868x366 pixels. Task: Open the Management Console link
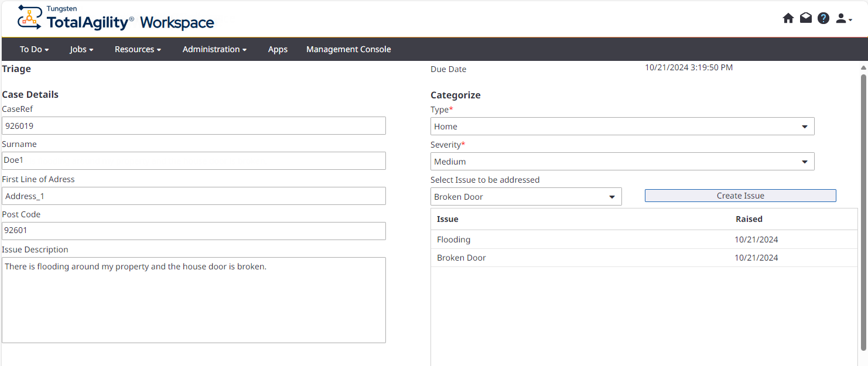click(348, 49)
